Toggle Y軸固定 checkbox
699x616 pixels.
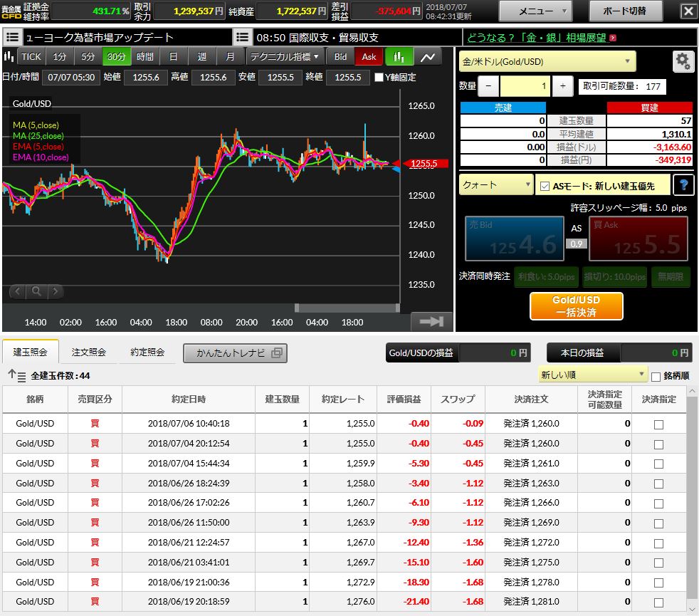379,77
